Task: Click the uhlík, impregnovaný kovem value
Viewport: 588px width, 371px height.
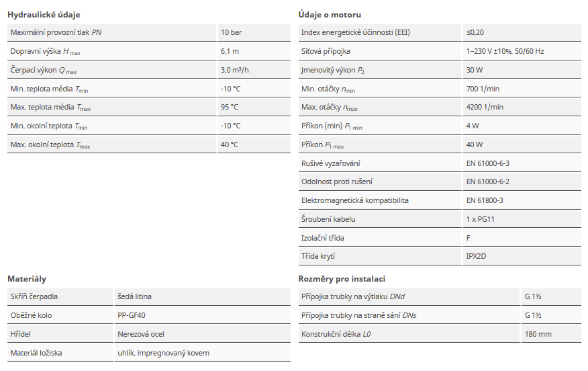Action: point(164,353)
